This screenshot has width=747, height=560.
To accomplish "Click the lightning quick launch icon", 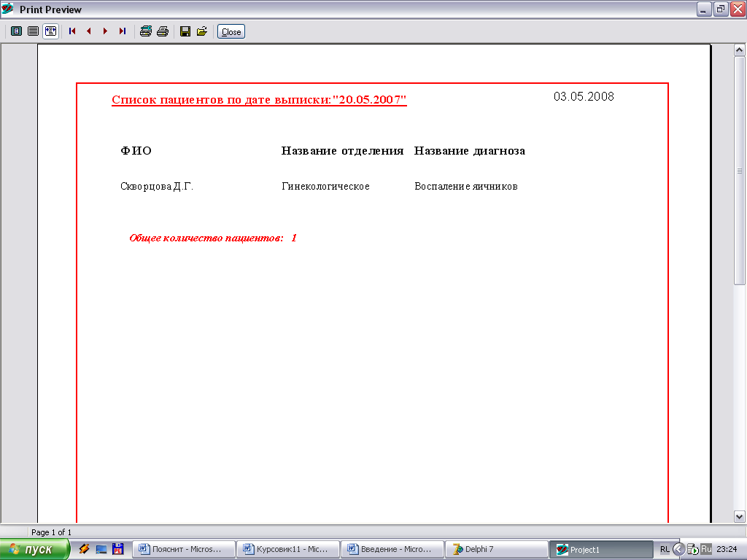I will tap(85, 550).
